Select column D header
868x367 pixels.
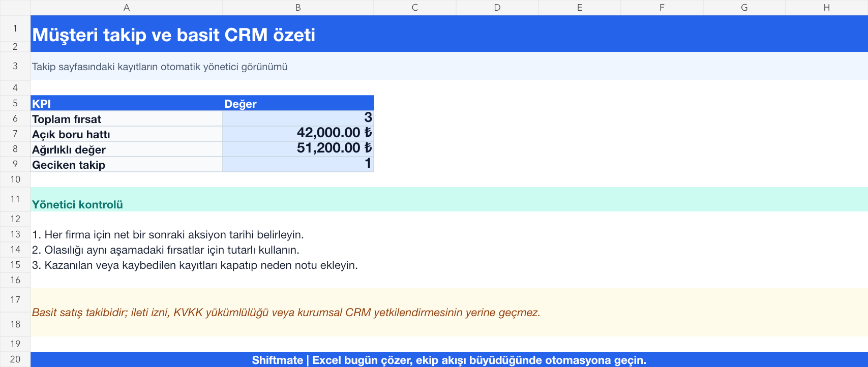[497, 8]
